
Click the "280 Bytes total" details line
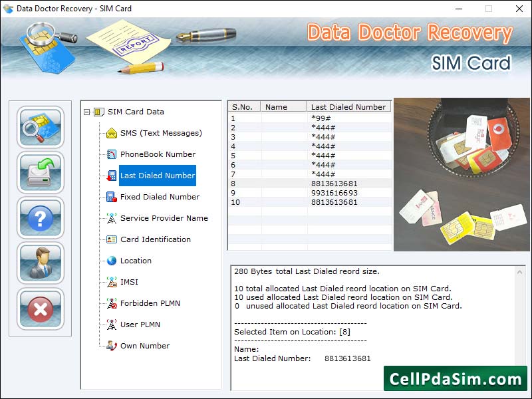(x=307, y=271)
